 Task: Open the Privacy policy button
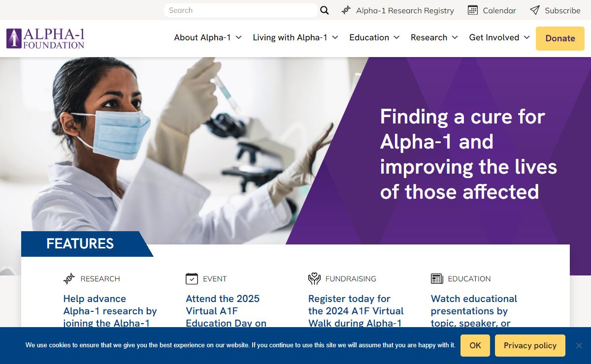(530, 345)
